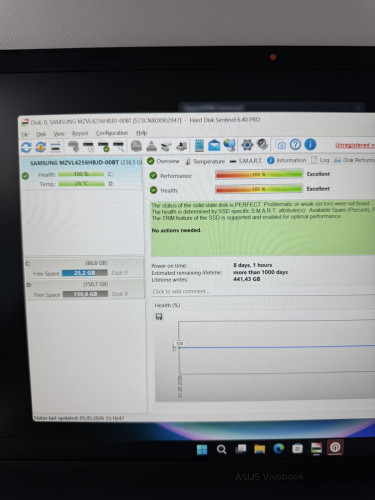Click the camera screenshot toolbar icon
Image resolution: width=375 pixels, height=500 pixels.
281,145
